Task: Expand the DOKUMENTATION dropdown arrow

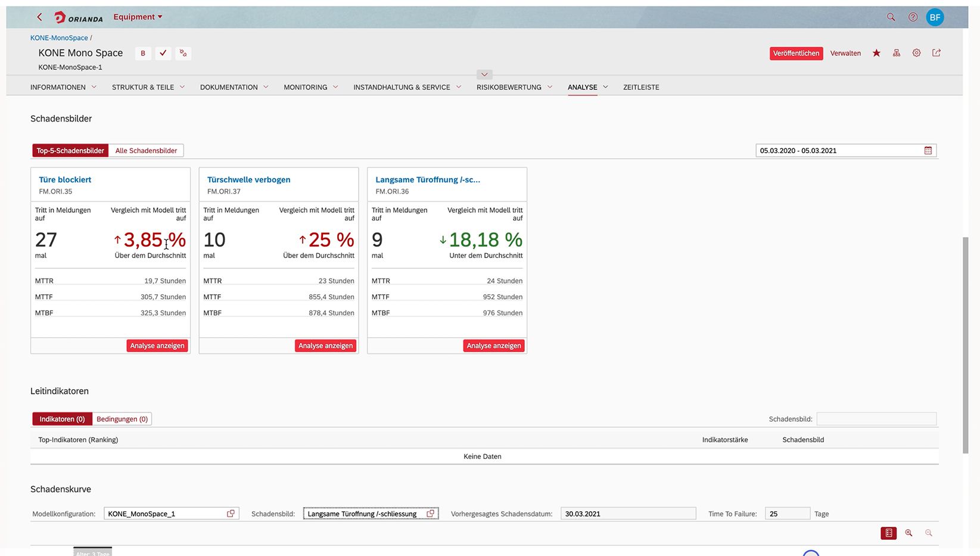Action: (x=266, y=87)
